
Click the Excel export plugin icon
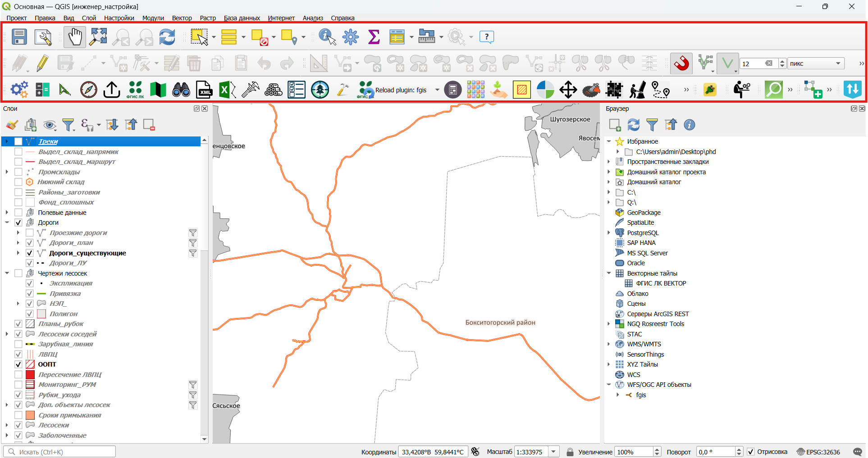click(x=228, y=90)
